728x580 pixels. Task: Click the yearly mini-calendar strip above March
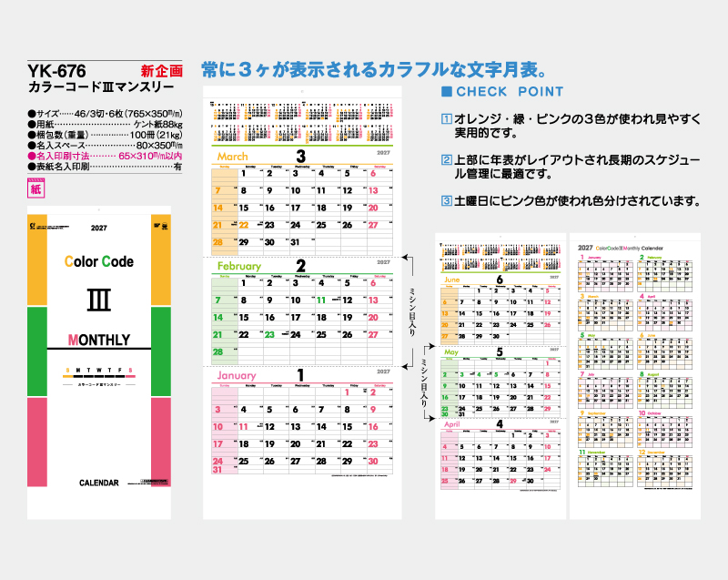302,122
